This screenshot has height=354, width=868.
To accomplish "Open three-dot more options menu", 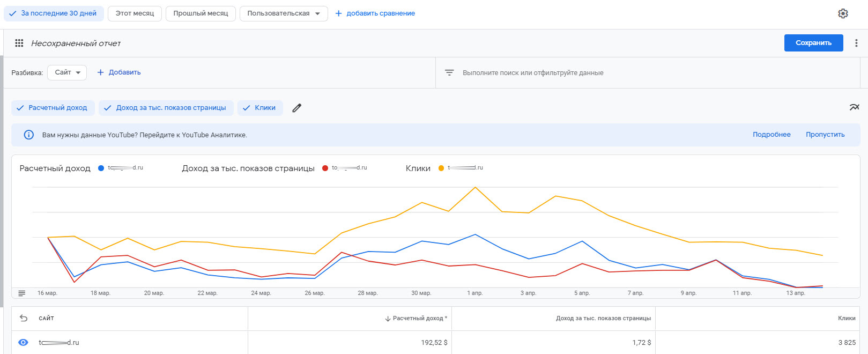I will pyautogui.click(x=856, y=43).
